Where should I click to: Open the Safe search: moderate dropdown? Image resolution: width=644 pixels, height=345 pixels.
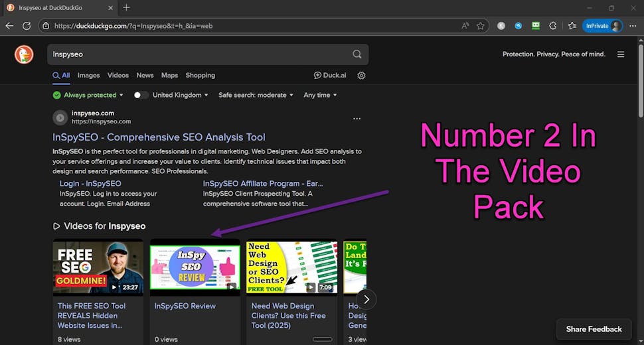[x=256, y=95]
